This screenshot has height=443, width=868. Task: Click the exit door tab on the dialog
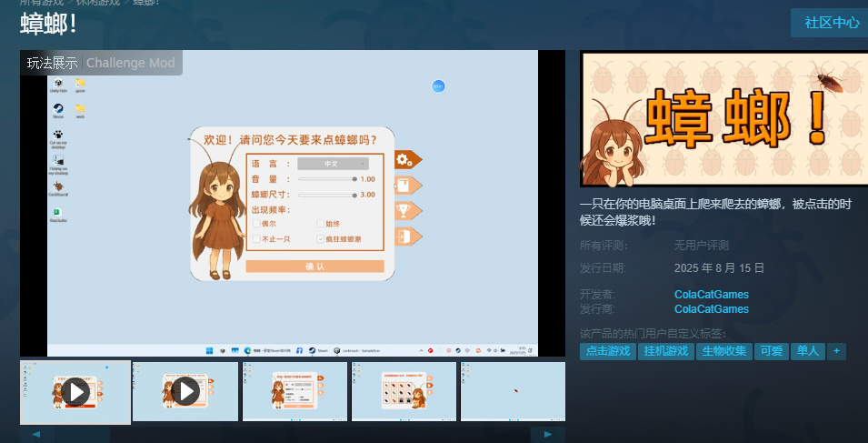408,237
